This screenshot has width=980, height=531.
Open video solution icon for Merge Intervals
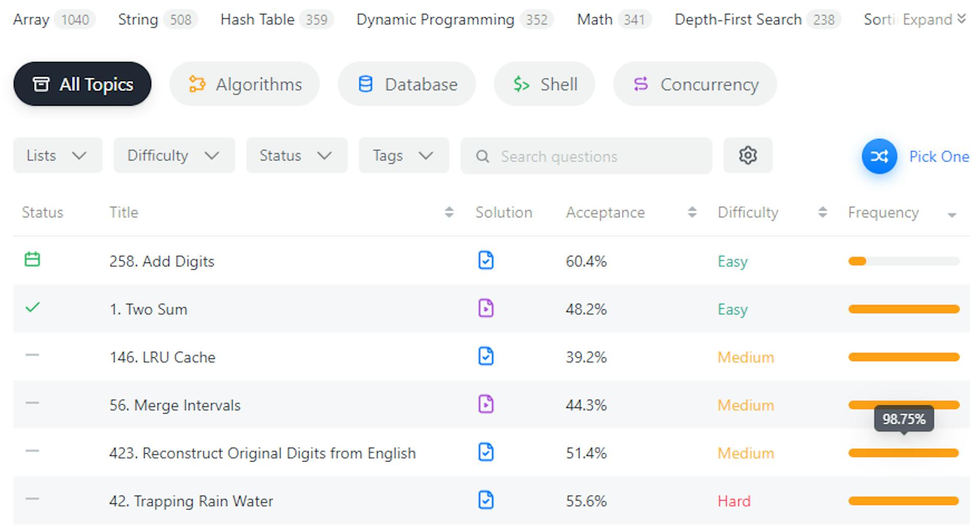click(x=485, y=404)
